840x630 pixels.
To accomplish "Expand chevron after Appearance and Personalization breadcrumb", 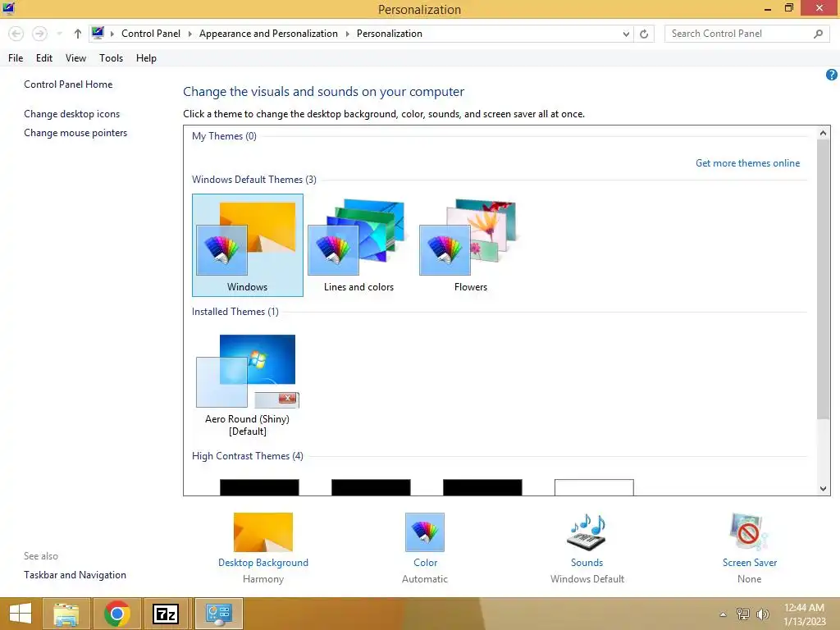I will (347, 34).
